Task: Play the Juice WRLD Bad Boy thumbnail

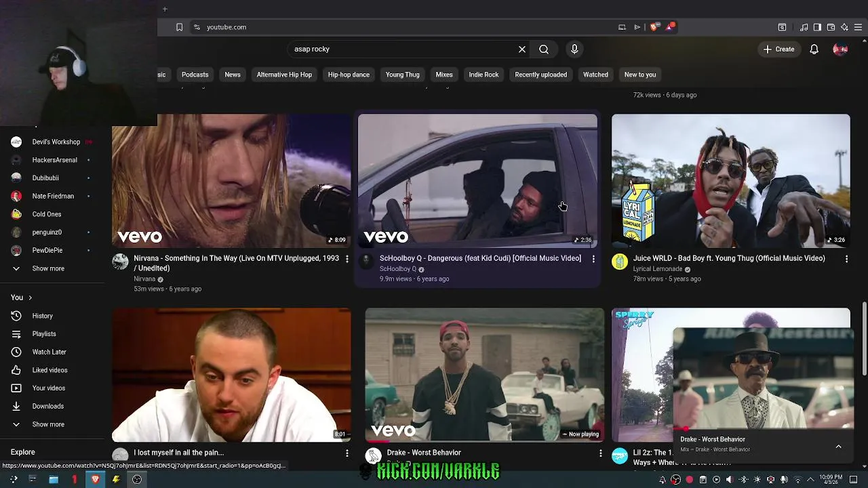Action: (x=730, y=180)
